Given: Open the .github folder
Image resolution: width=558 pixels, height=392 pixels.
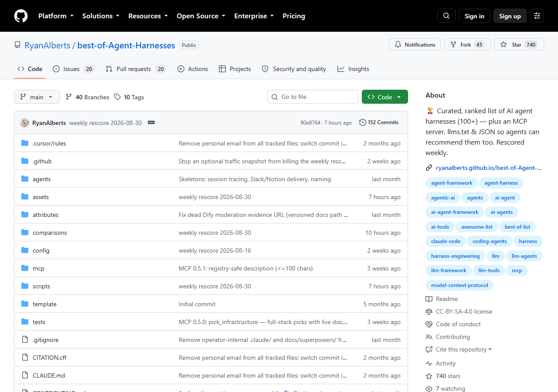Looking at the screenshot, I should coord(42,161).
